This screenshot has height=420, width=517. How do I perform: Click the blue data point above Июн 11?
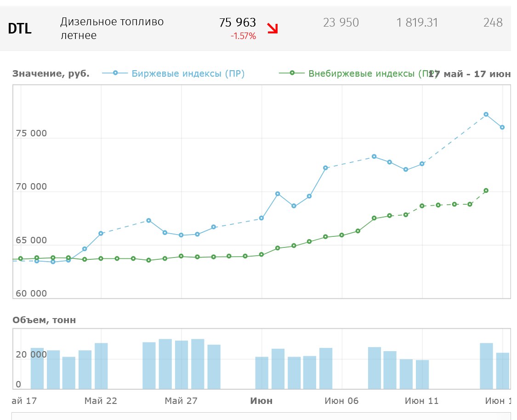coord(422,164)
